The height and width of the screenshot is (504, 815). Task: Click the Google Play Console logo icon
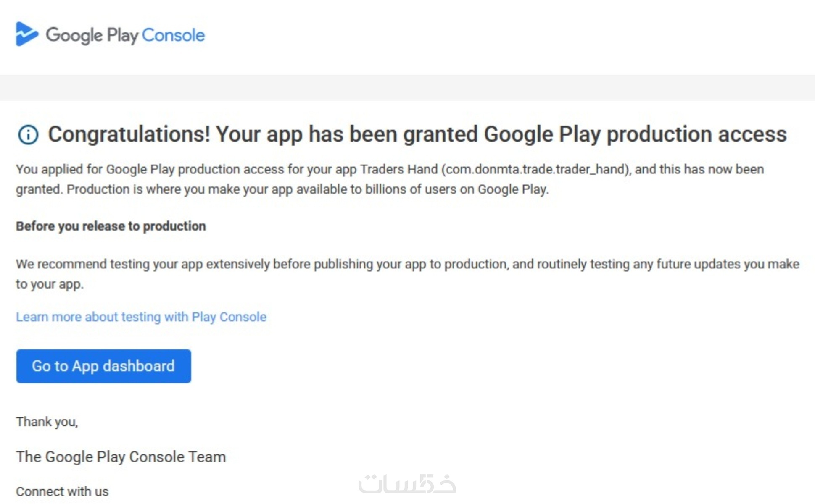tap(26, 34)
